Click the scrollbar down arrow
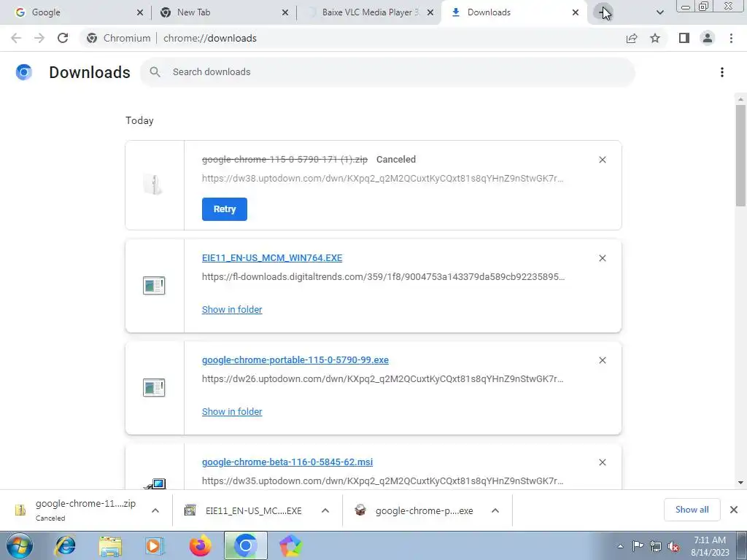This screenshot has height=560, width=747. tap(740, 483)
